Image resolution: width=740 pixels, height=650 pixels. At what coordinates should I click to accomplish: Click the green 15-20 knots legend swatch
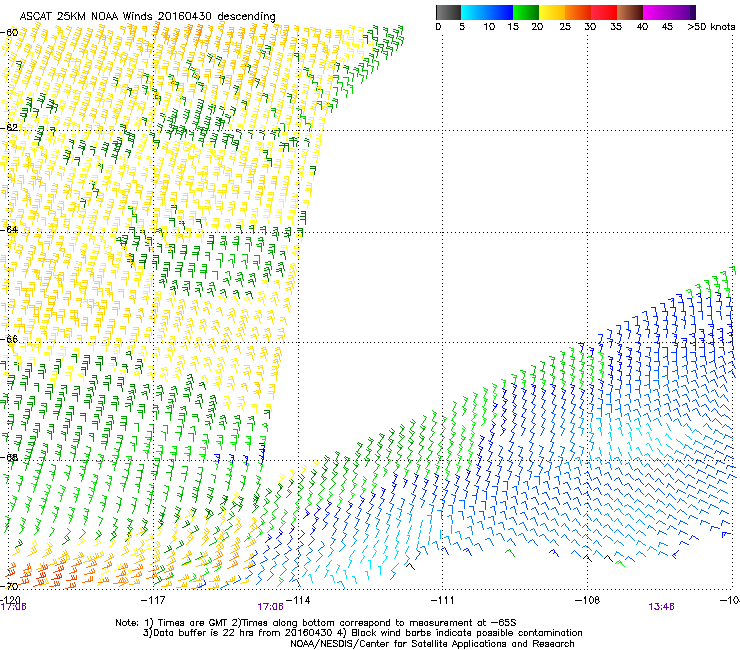526,12
